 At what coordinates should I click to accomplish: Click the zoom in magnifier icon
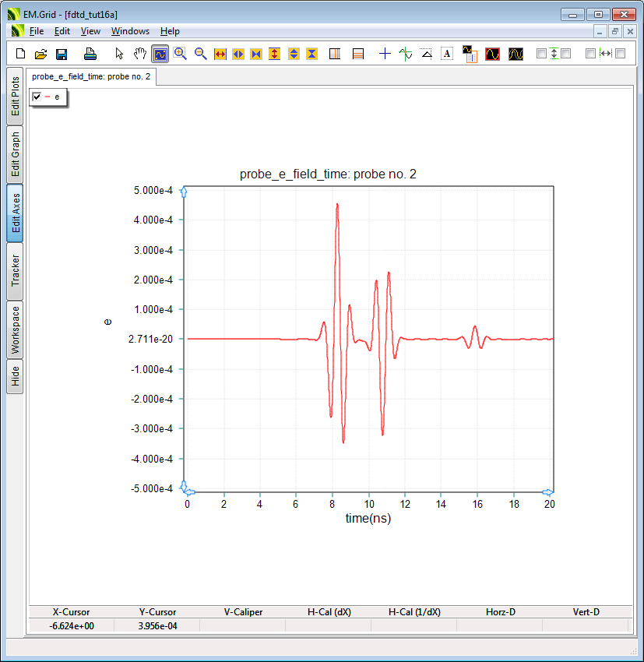point(181,54)
